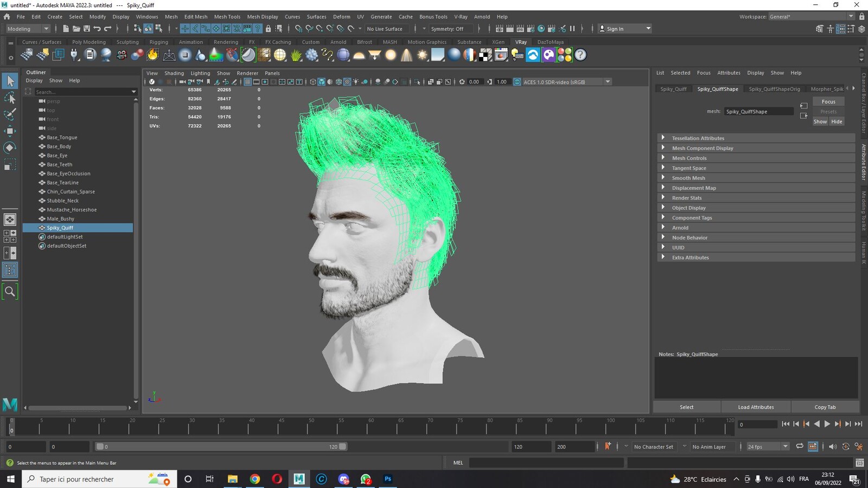Click the Sign In button
Screen dimensions: 868x488
(624, 29)
